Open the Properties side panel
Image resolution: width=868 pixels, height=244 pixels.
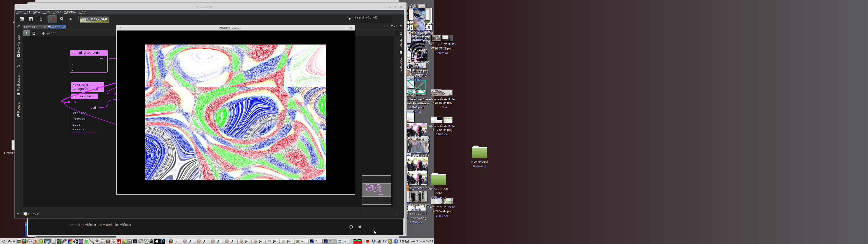401,61
